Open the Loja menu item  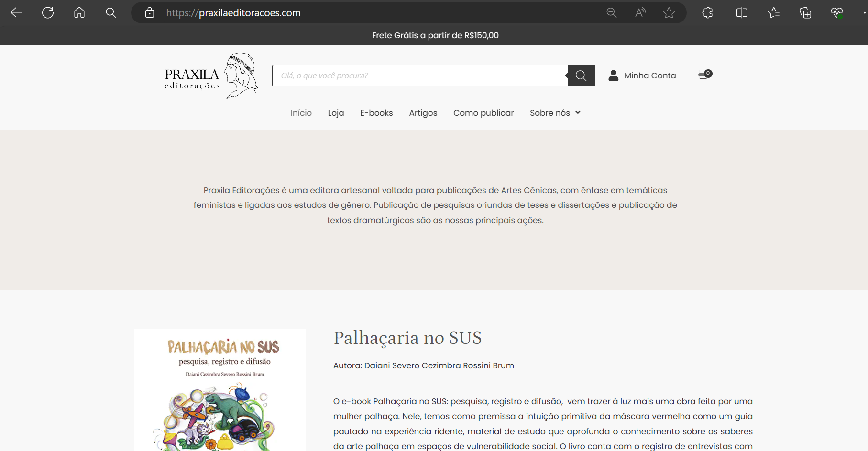(x=336, y=113)
